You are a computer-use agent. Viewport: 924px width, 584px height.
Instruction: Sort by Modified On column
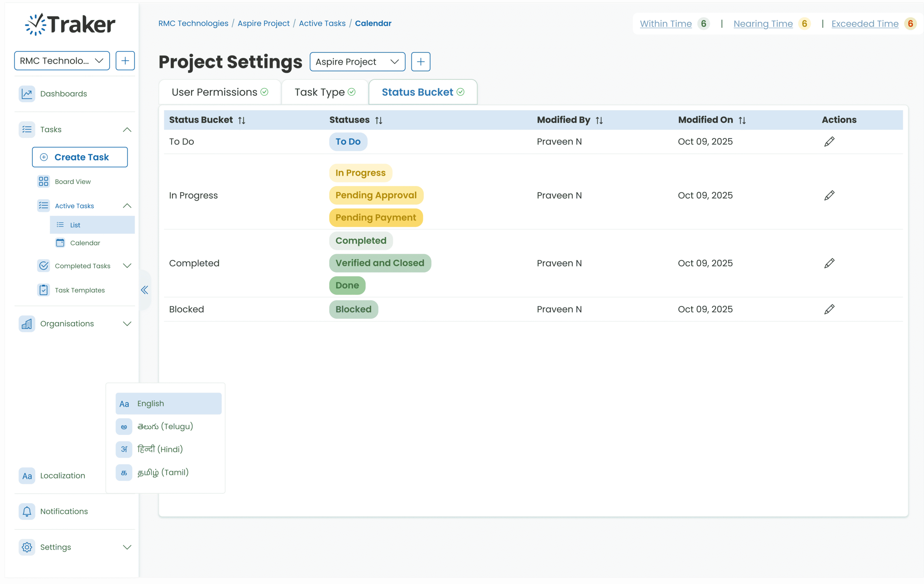(742, 121)
